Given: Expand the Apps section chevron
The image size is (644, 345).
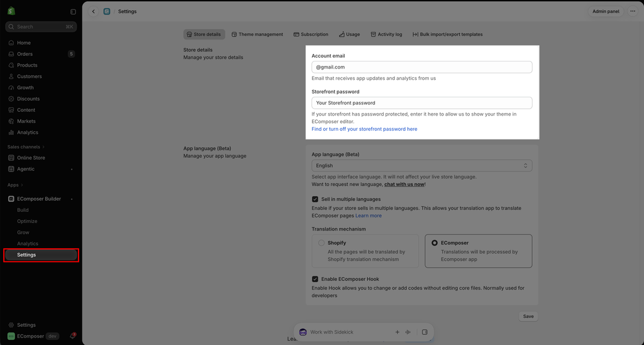Looking at the screenshot, I should point(22,185).
